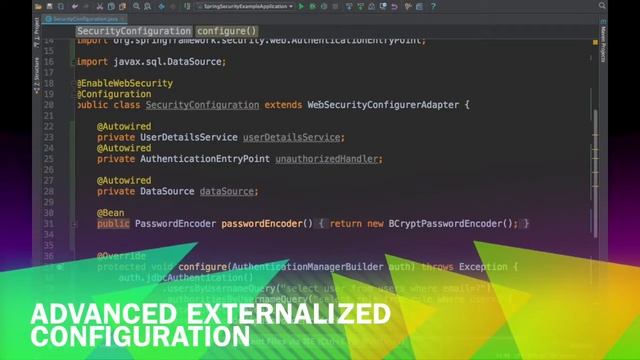The width and height of the screenshot is (640, 360).
Task: Click the @EnableWebSecurity annotation
Action: pyautogui.click(x=125, y=83)
